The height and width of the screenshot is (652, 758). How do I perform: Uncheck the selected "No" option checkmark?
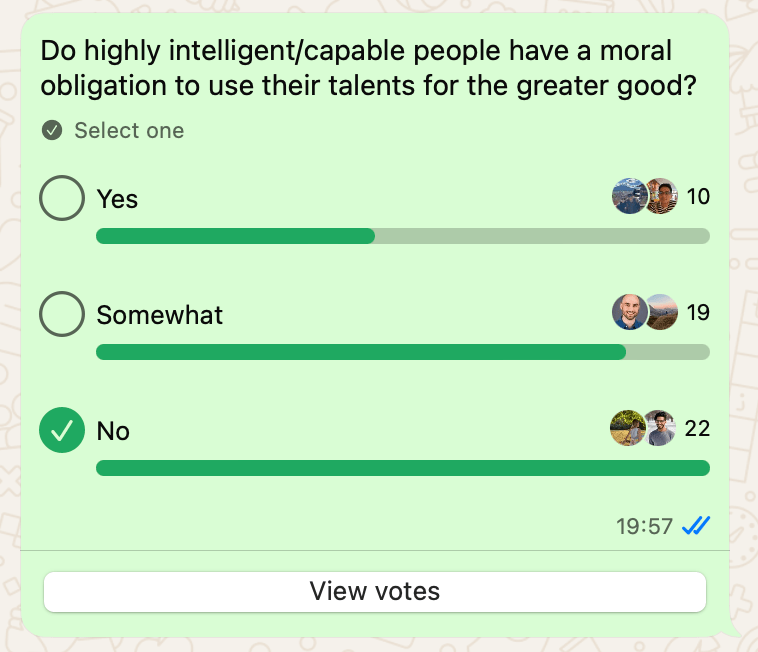point(62,431)
